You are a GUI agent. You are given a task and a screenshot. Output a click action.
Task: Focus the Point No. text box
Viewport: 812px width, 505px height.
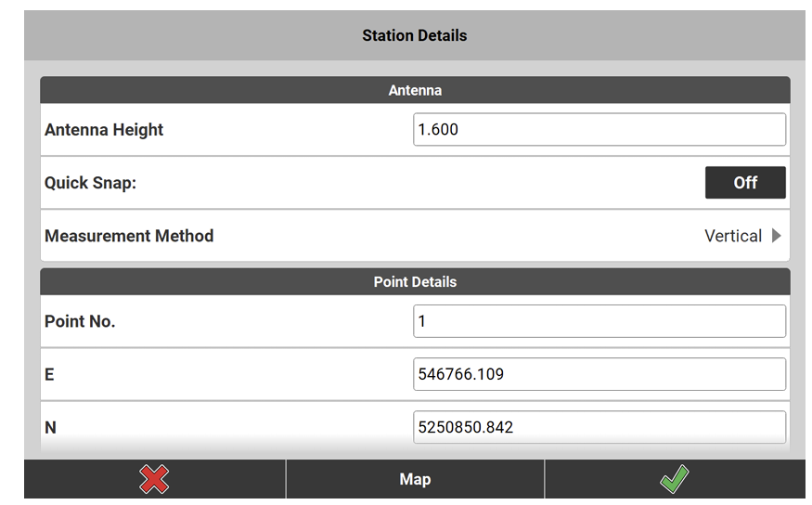599,321
